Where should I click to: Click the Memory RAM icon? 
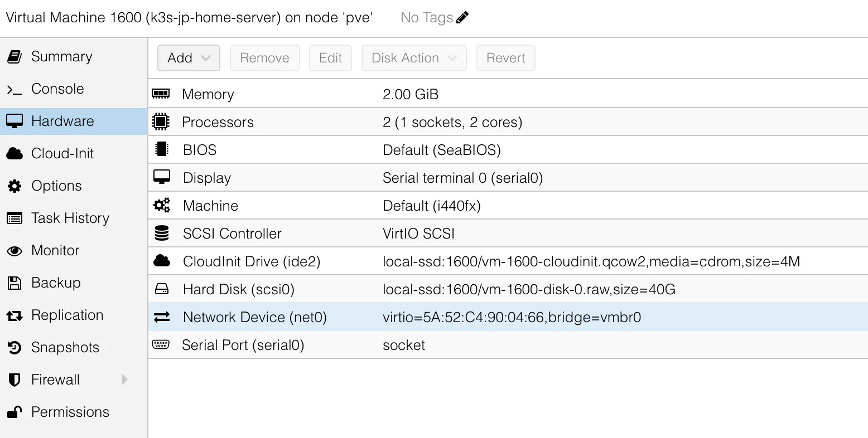point(161,94)
